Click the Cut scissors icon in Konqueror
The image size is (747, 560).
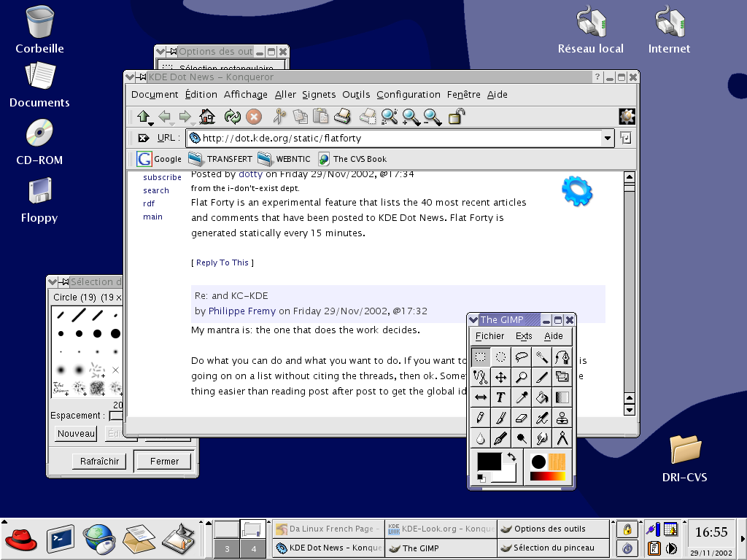click(279, 117)
